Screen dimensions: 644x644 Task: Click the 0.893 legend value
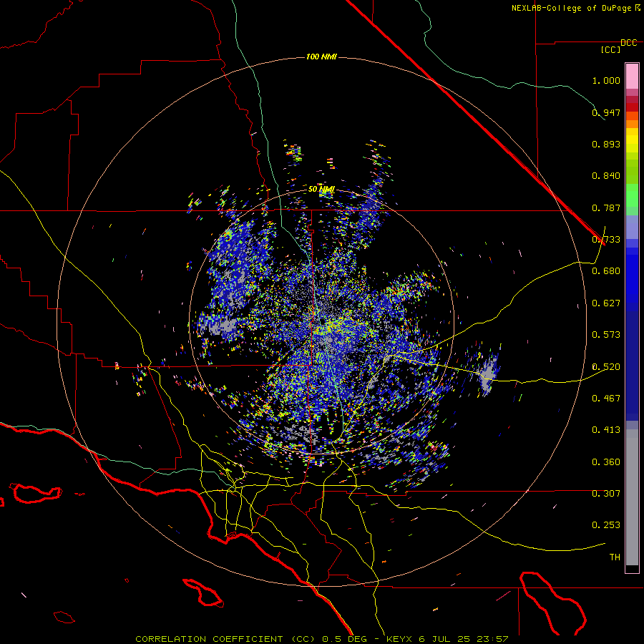(606, 144)
